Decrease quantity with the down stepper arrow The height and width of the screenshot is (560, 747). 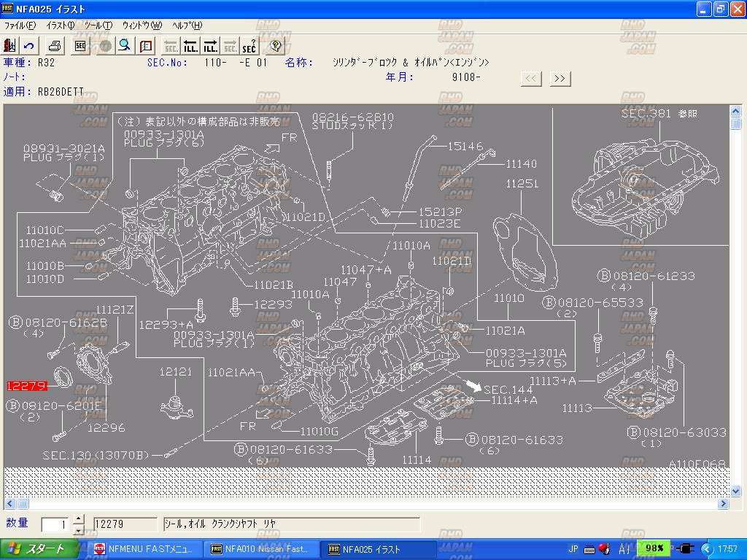click(79, 529)
